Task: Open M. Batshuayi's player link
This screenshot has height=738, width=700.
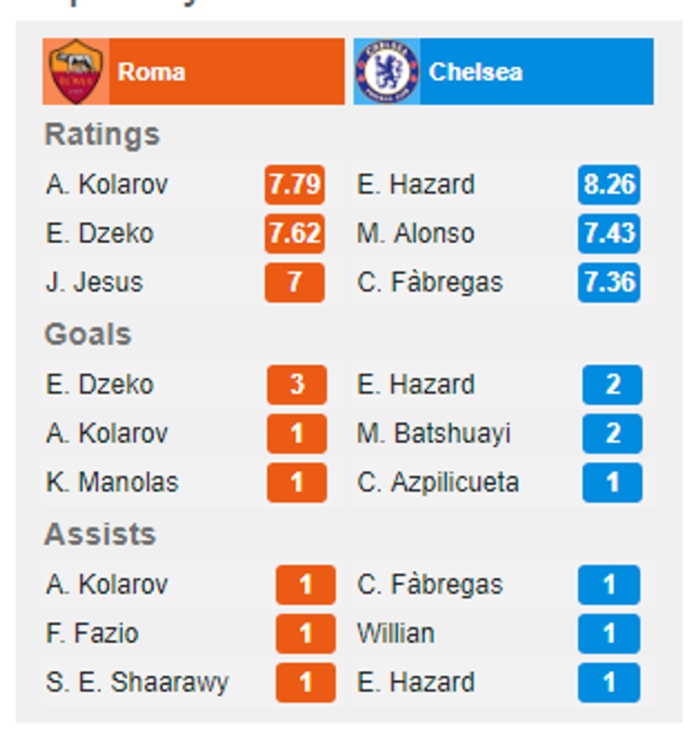Action: point(434,434)
